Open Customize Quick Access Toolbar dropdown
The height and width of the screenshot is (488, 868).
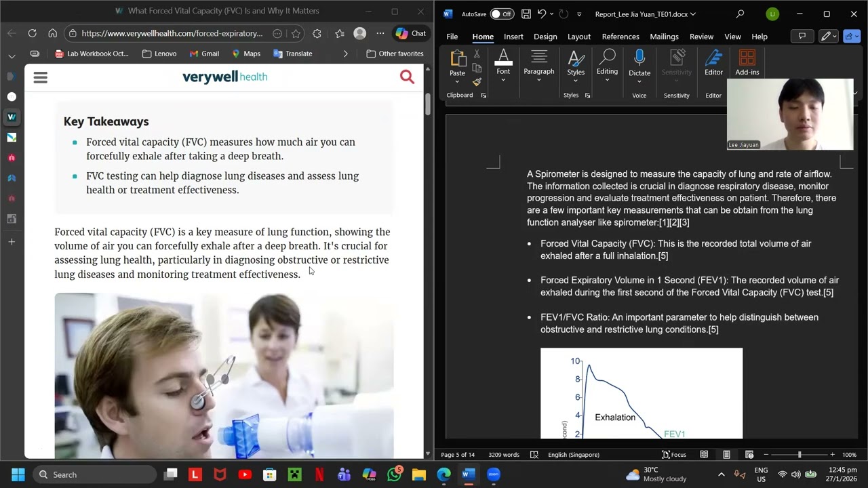[x=578, y=14]
